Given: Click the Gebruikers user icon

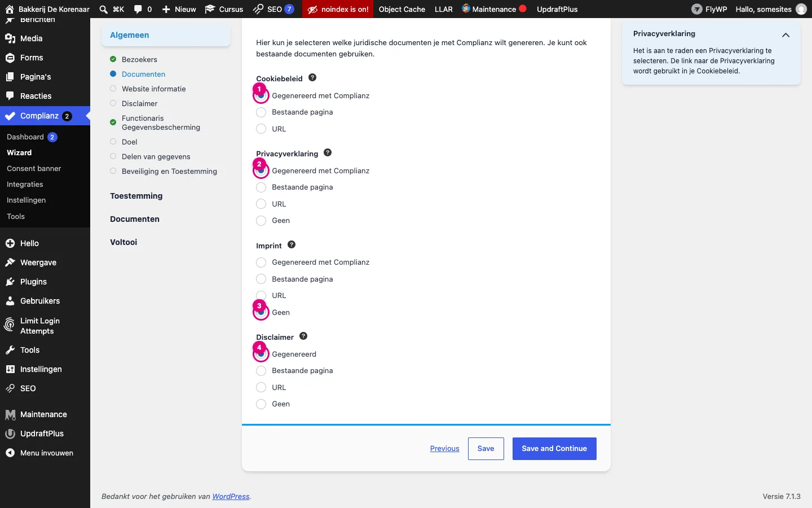Looking at the screenshot, I should 10,301.
